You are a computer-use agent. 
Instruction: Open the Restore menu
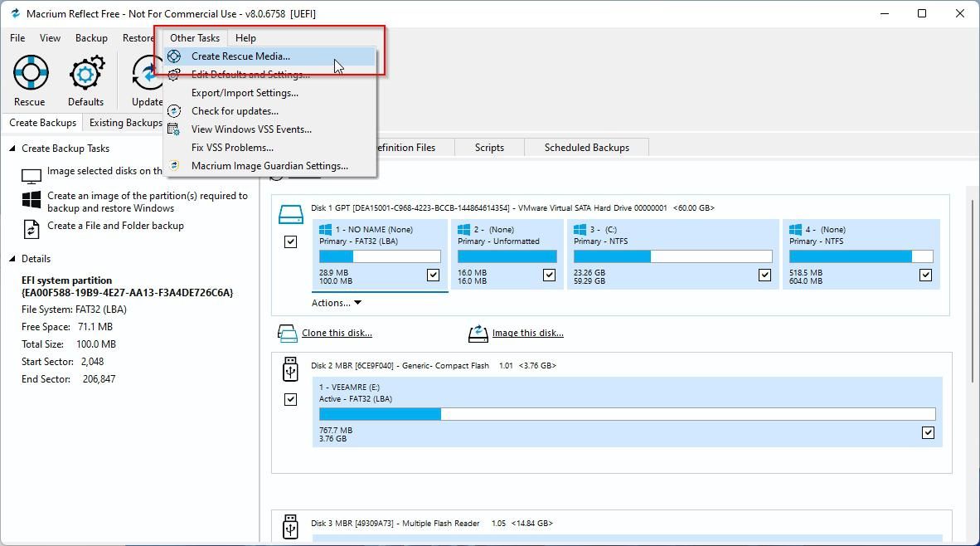[x=138, y=38]
